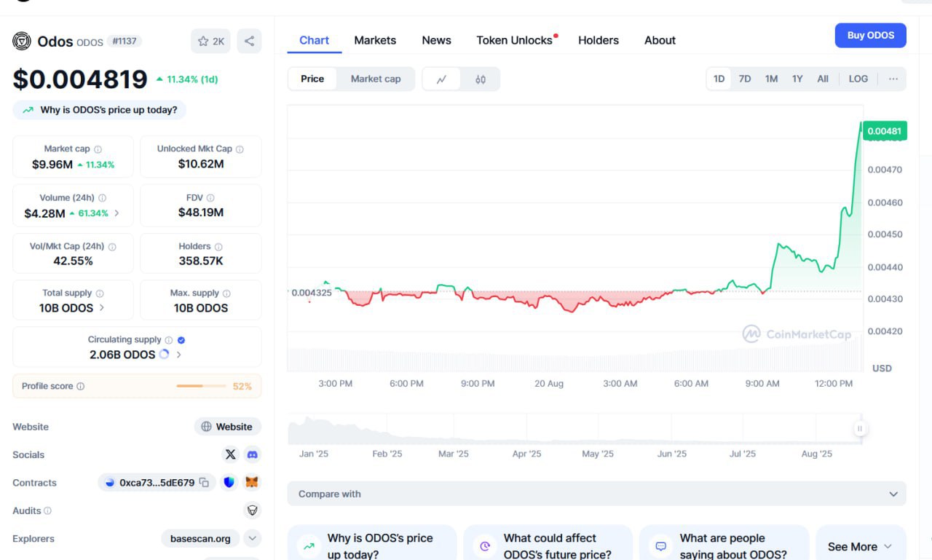Open the Markets tab
The width and height of the screenshot is (932, 560).
tap(375, 41)
